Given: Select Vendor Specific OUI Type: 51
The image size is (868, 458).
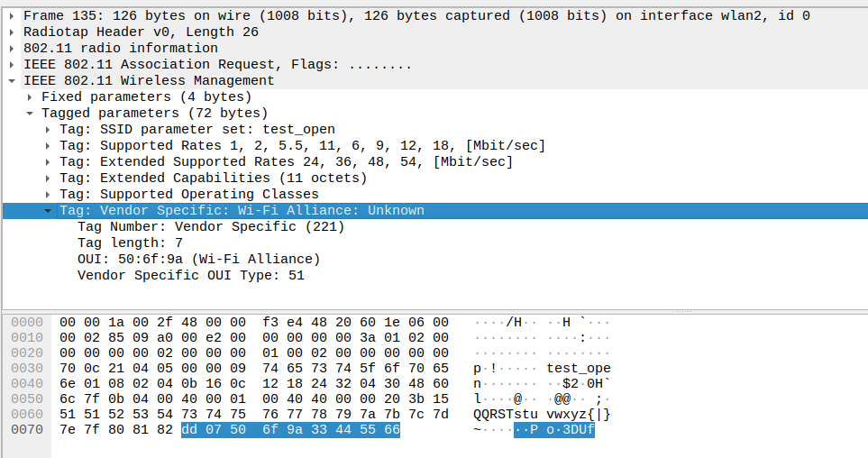Looking at the screenshot, I should [190, 275].
